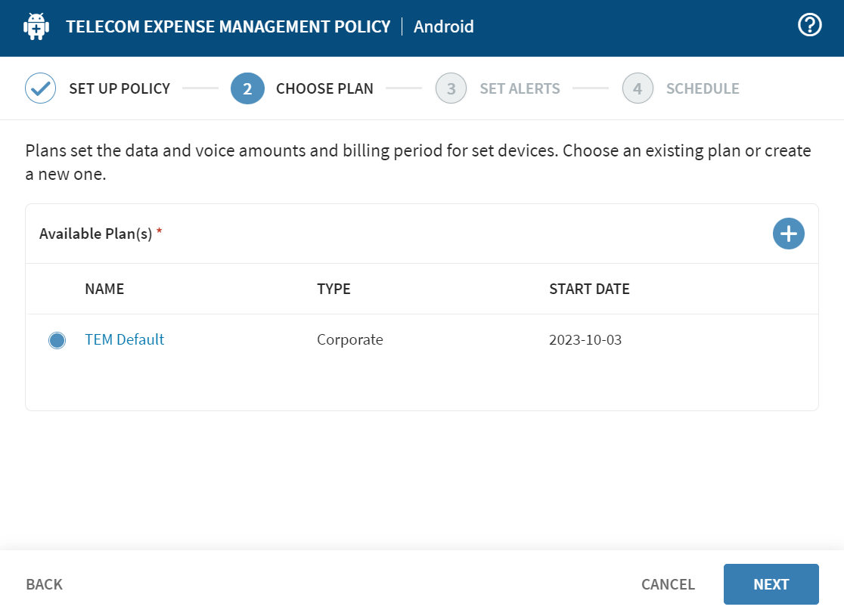Click the Choose Plan step label
Viewport: 844px width, 616px height.
(x=324, y=88)
